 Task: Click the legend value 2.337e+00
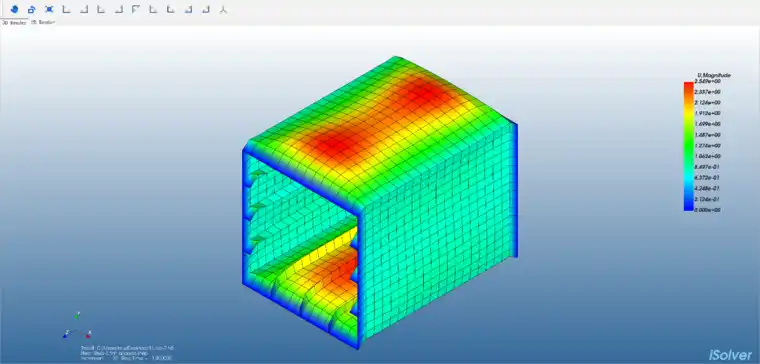pos(707,92)
